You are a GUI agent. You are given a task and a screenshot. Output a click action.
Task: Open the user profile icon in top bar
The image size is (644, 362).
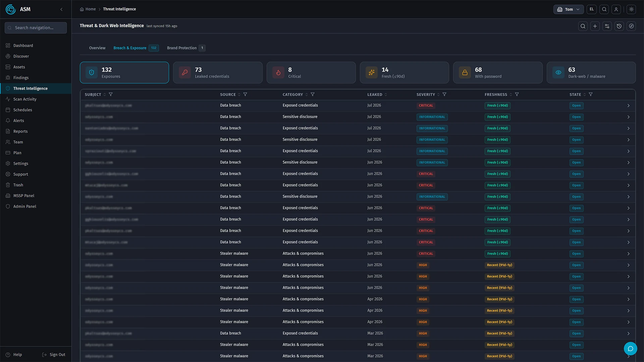pos(616,9)
